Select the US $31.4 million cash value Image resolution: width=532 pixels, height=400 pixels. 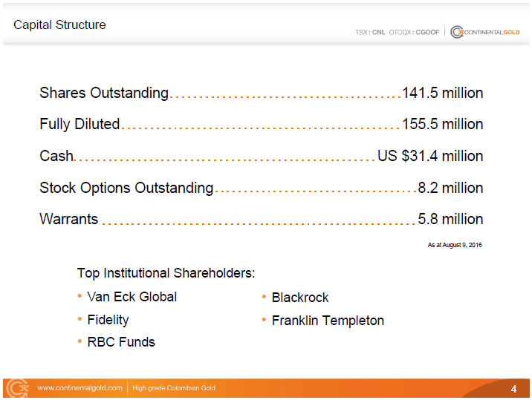coord(430,157)
